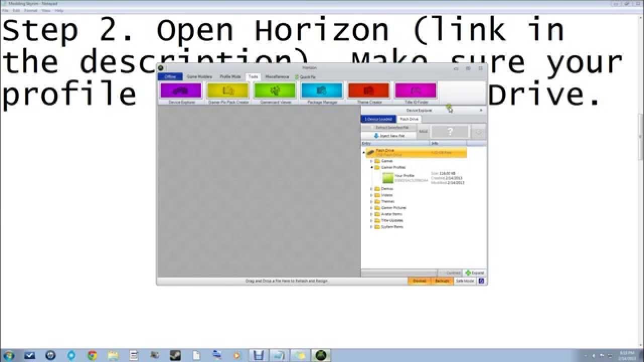Expand the Themes folder node
This screenshot has width=644, height=362.
371,202
